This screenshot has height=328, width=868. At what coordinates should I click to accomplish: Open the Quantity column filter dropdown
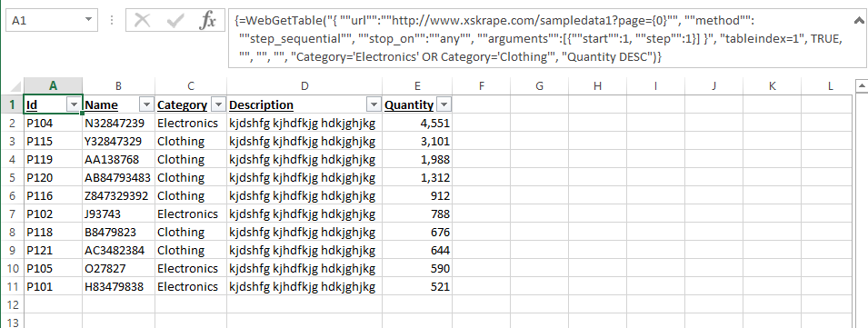tap(444, 105)
